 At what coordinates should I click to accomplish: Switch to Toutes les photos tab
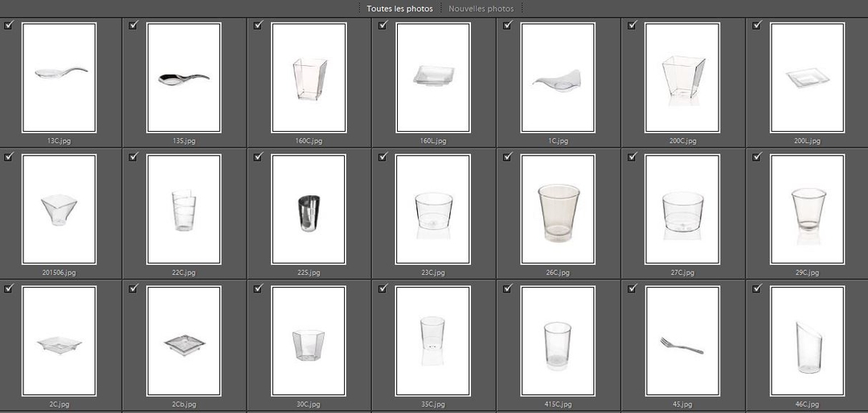tap(399, 9)
